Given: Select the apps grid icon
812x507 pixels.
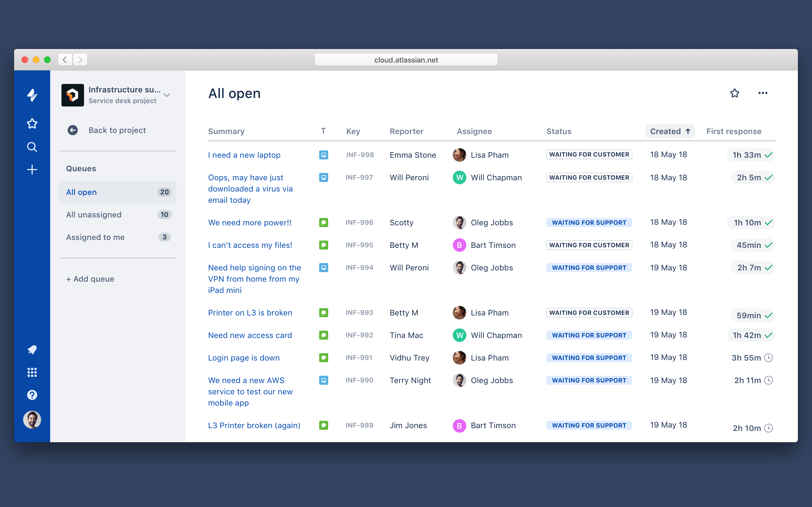Looking at the screenshot, I should click(33, 372).
